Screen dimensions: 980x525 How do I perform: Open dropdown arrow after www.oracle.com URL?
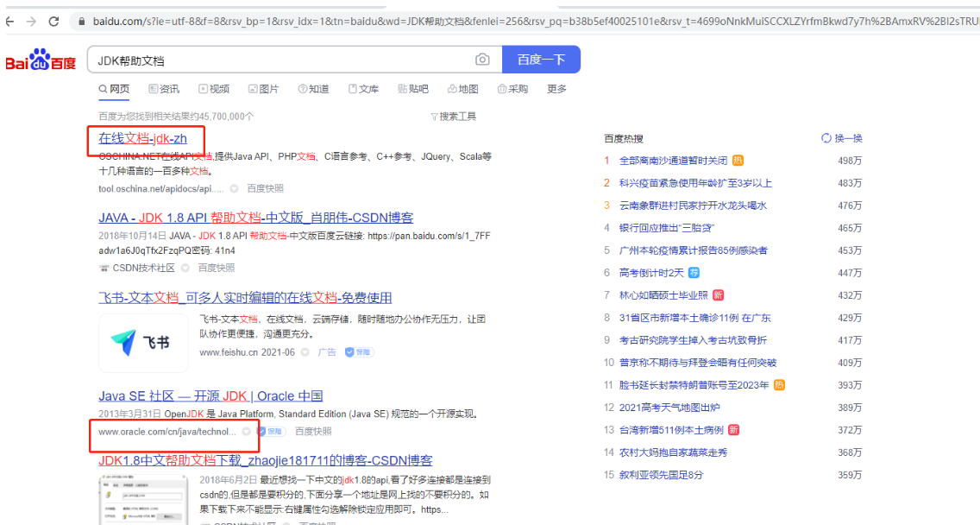246,432
